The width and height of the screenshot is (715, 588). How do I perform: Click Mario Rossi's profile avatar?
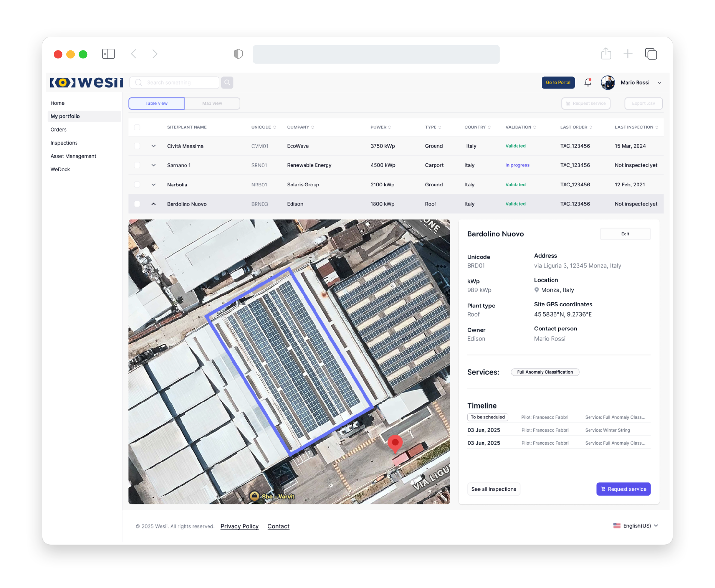[608, 82]
